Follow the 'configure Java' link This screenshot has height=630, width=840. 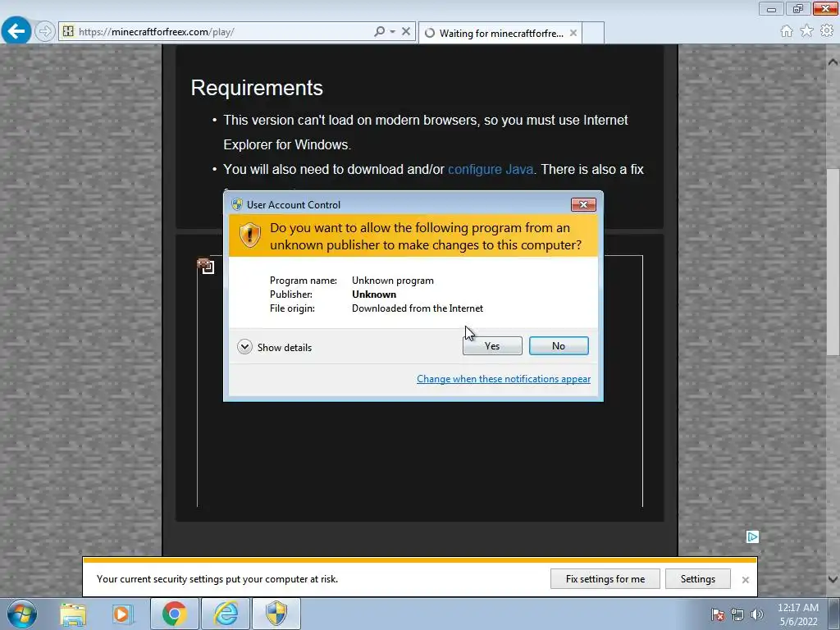point(491,169)
